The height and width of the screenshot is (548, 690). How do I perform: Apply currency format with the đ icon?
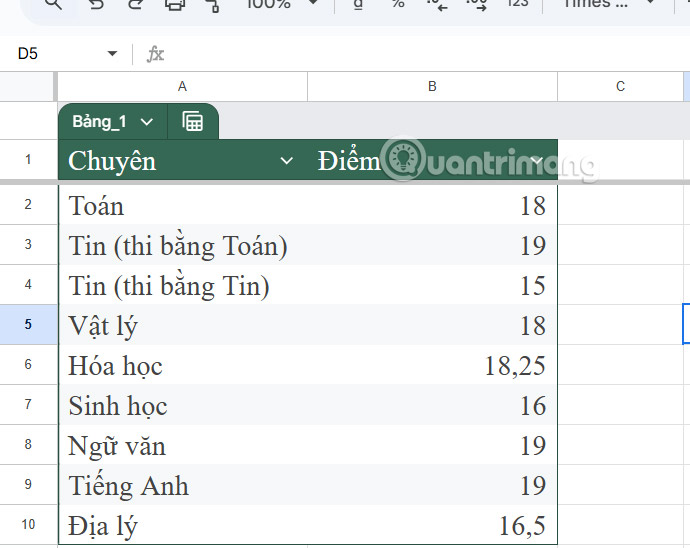[358, 4]
